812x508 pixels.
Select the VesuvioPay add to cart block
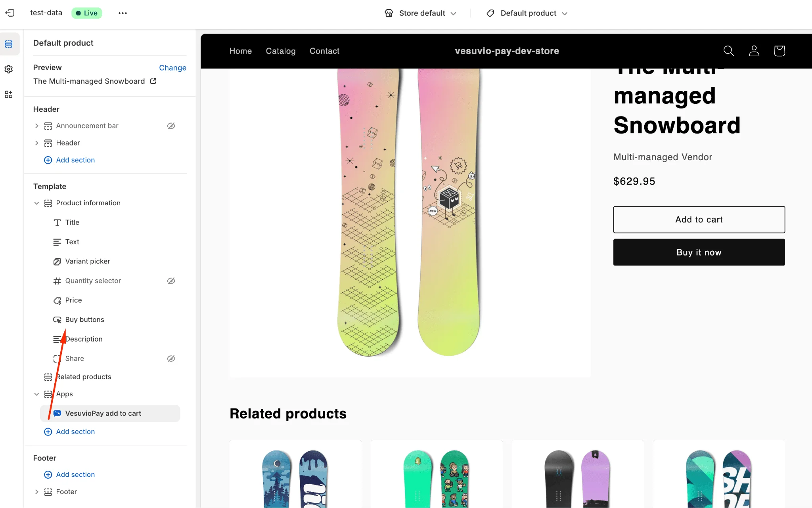[x=103, y=413]
